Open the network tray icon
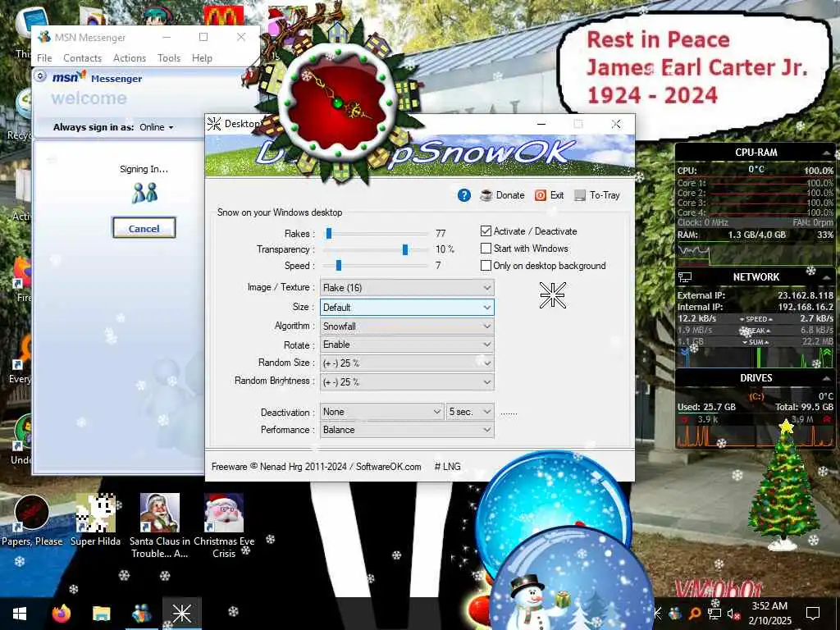 pos(714,614)
